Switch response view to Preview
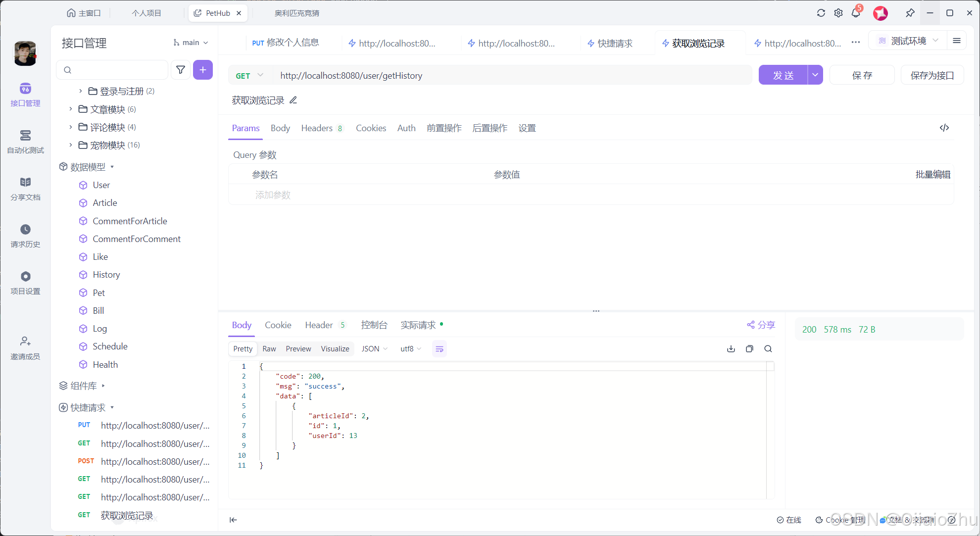Viewport: 980px width, 536px height. pyautogui.click(x=298, y=348)
